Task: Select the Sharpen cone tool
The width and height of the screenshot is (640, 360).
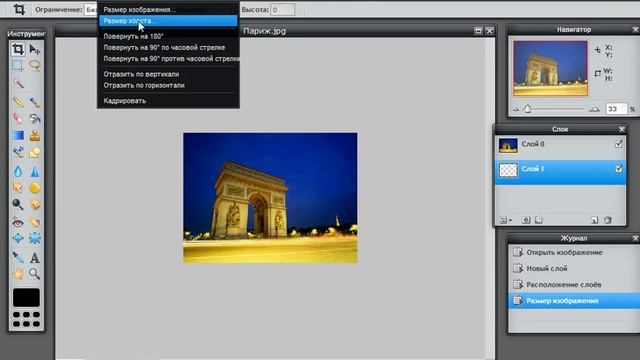Action: [x=35, y=171]
